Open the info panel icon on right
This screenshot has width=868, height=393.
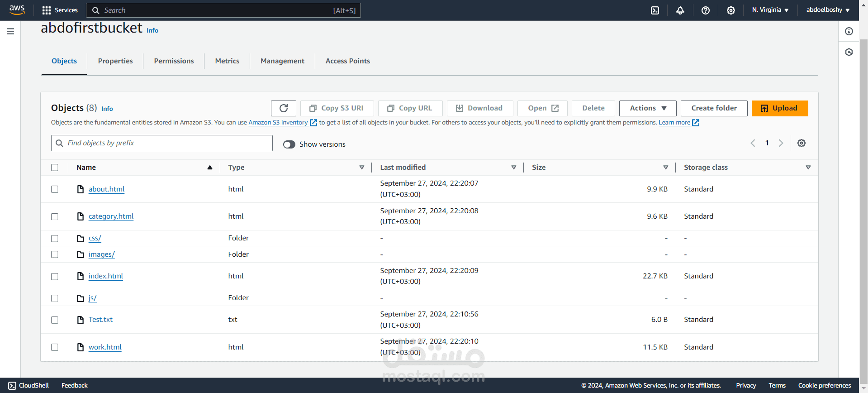(x=849, y=31)
